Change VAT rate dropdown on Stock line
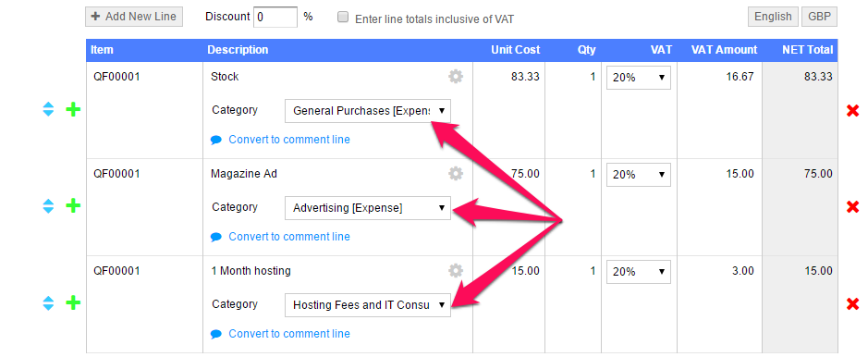Image resolution: width=868 pixels, height=357 pixels. click(x=638, y=78)
